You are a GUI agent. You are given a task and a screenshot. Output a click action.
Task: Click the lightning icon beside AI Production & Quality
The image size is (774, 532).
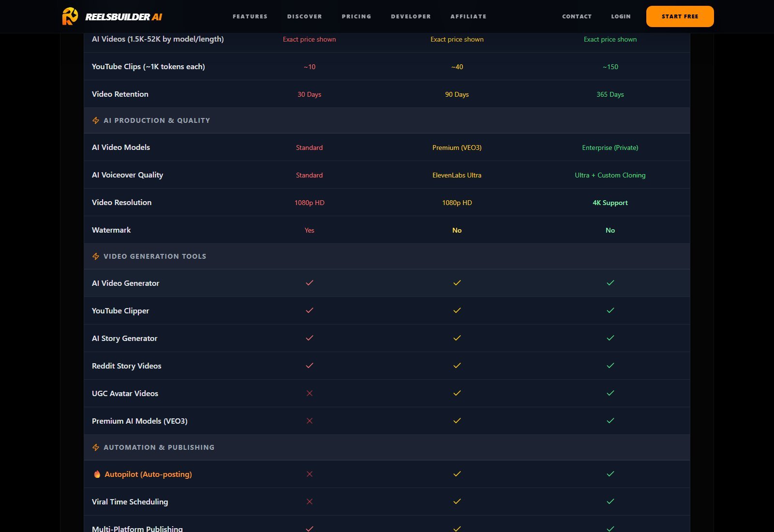point(96,120)
